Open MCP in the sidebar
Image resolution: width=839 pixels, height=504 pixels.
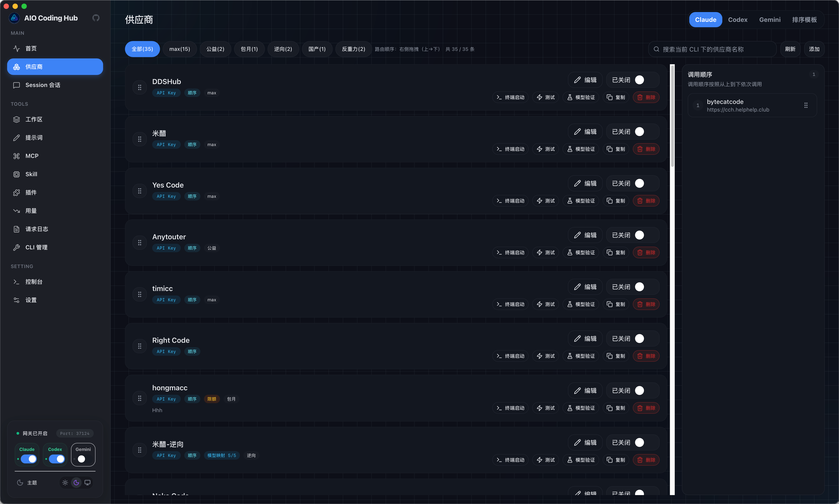point(55,156)
